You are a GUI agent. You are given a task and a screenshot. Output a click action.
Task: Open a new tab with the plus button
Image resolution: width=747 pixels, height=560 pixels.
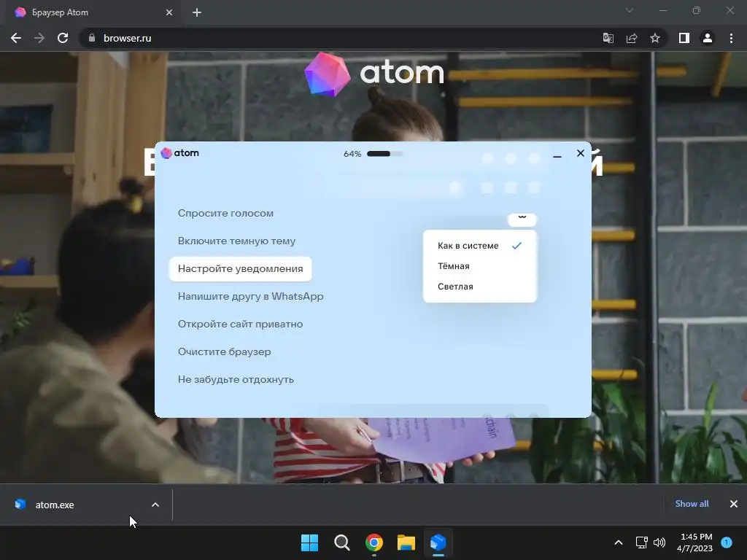tap(197, 12)
